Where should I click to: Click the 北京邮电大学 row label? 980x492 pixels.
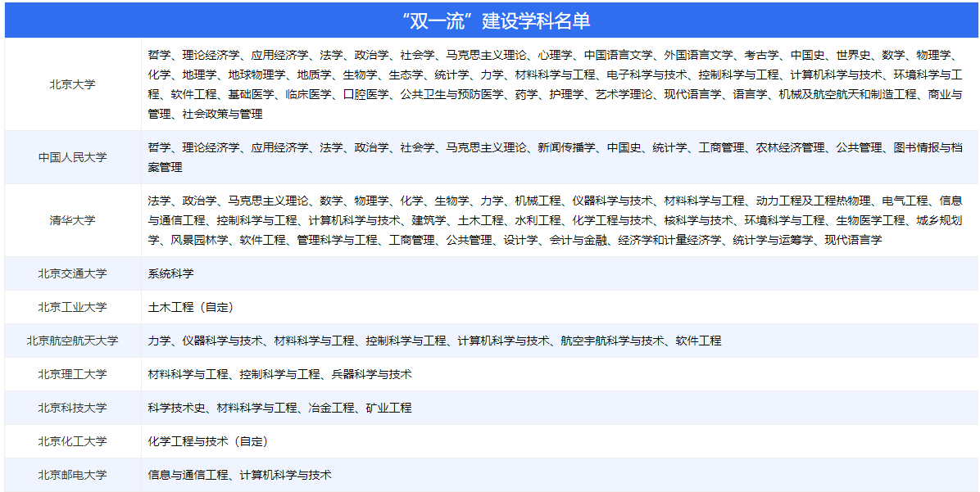(72, 475)
